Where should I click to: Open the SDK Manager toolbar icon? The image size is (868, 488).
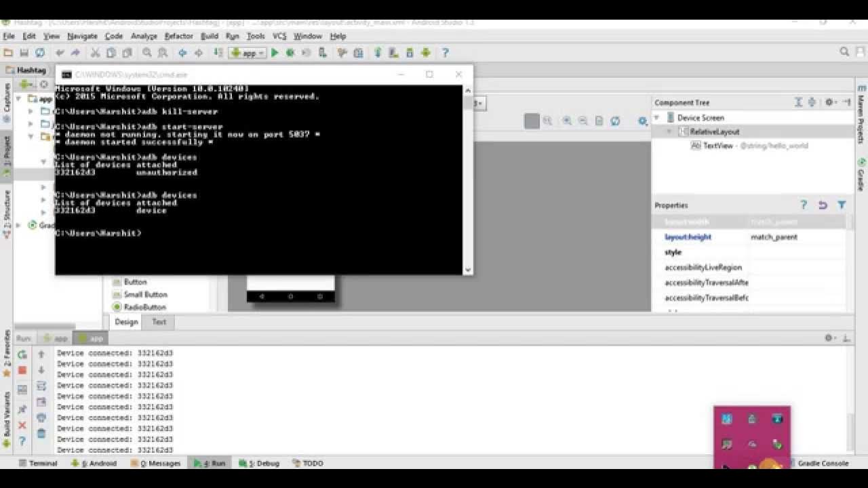click(x=409, y=52)
